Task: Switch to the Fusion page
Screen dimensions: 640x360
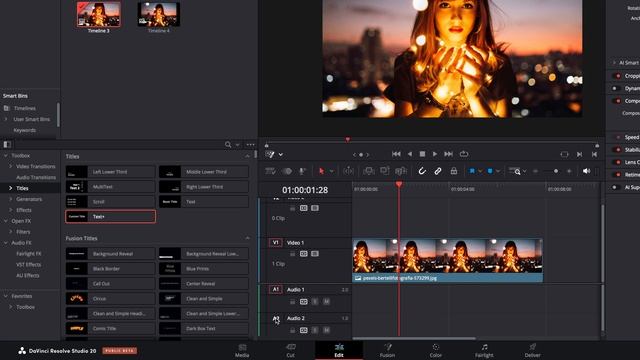Action: pyautogui.click(x=387, y=351)
